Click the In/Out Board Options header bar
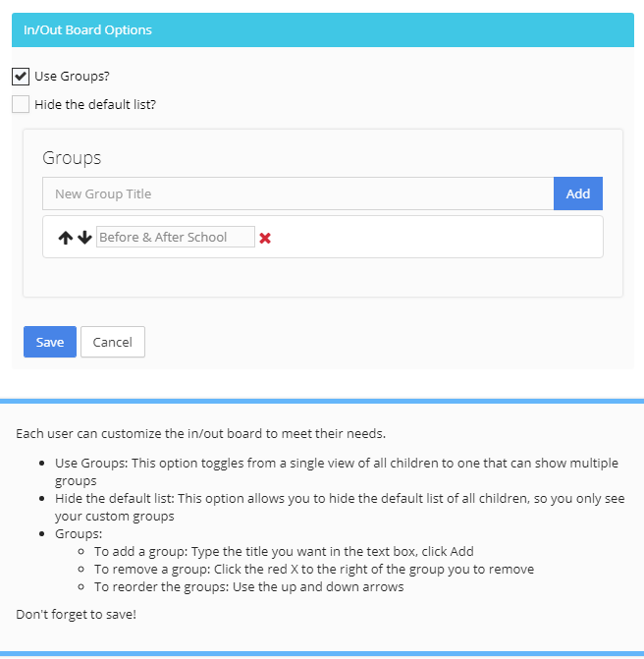This screenshot has width=644, height=659. [x=322, y=29]
